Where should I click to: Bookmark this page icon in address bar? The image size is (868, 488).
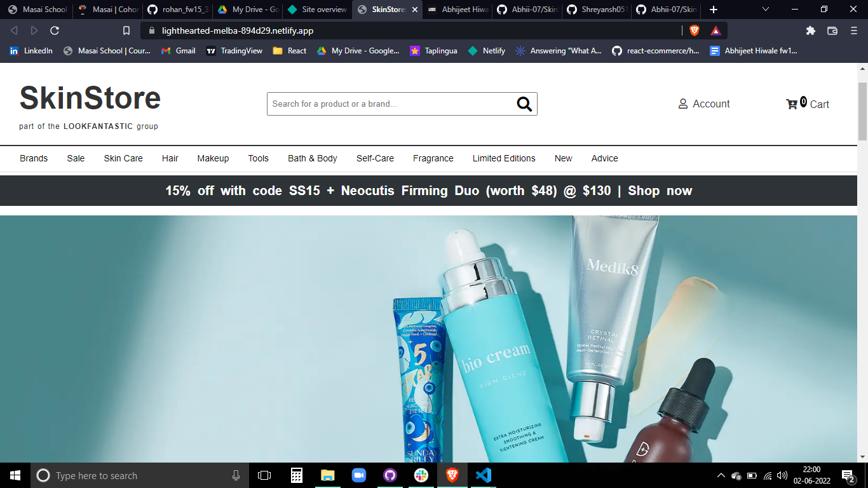coord(126,30)
